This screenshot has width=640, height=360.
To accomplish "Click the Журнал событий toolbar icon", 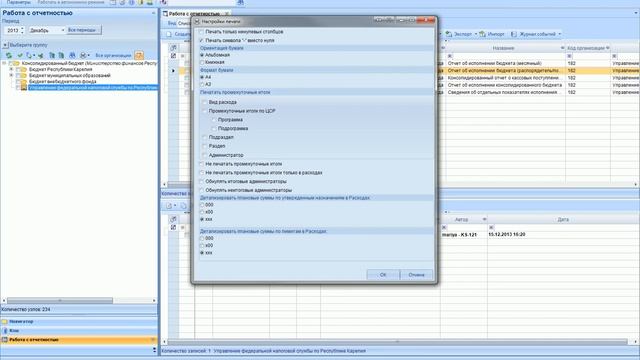I will point(514,34).
